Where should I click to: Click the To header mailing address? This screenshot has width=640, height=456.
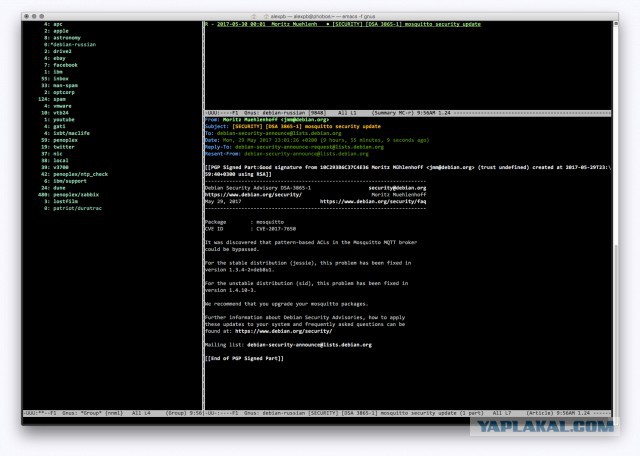(x=279, y=133)
